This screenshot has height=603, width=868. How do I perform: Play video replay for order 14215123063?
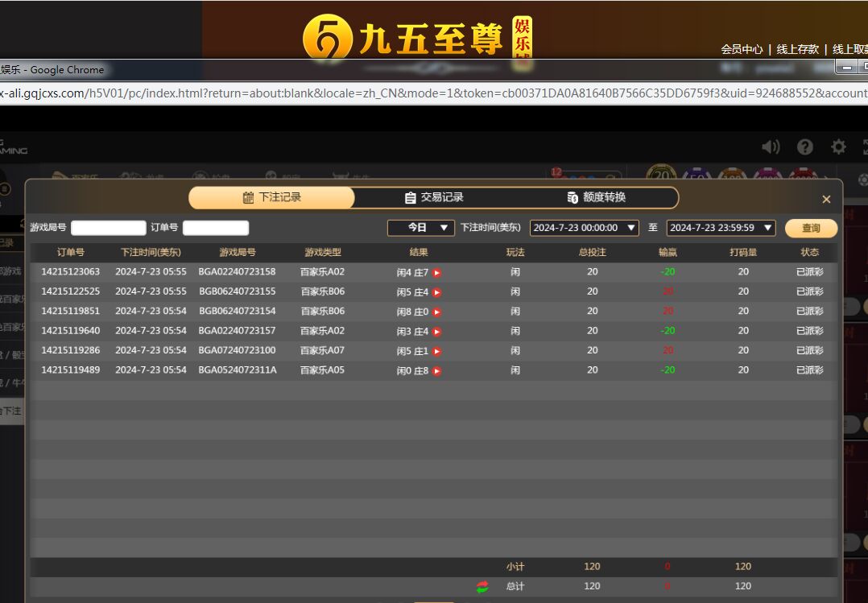[x=436, y=273]
